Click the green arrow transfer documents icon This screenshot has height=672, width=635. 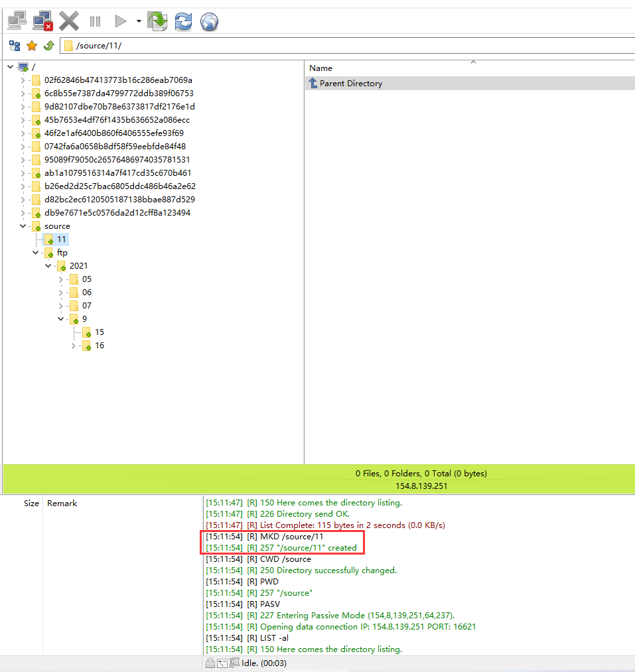click(158, 21)
